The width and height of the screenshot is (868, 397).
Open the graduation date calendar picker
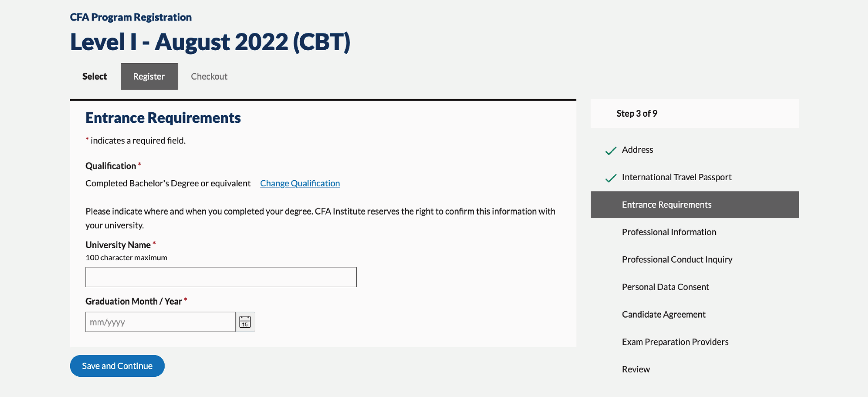click(x=245, y=322)
